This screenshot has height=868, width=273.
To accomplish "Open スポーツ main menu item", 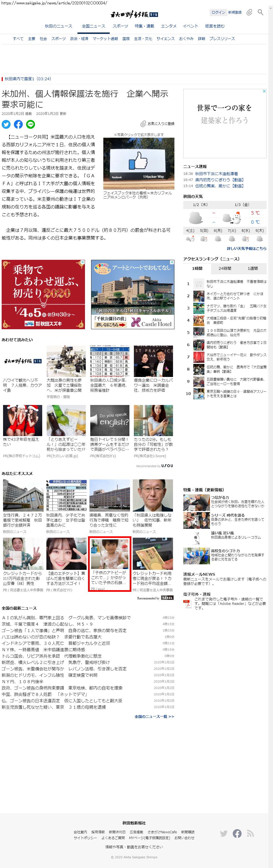I will (x=120, y=26).
